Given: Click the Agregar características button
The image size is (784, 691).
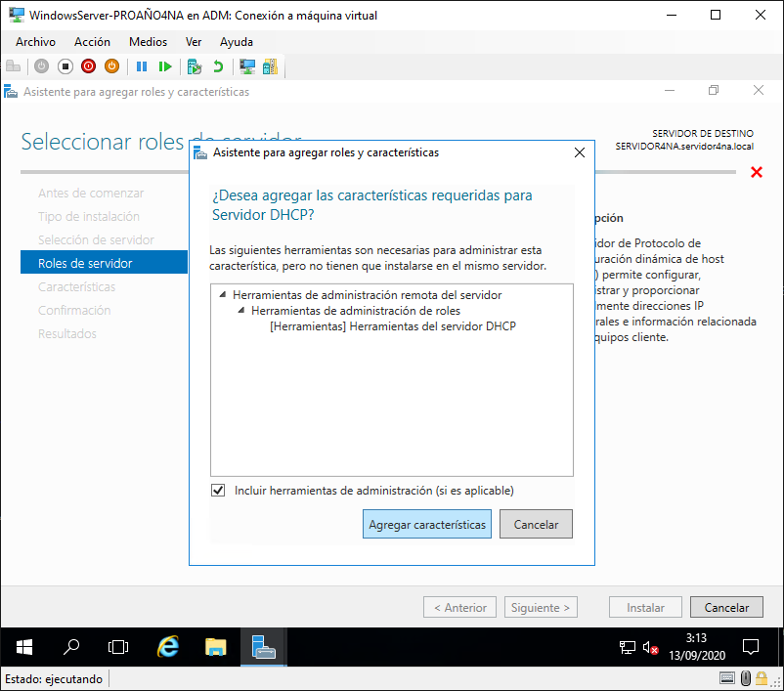Looking at the screenshot, I should pyautogui.click(x=427, y=524).
